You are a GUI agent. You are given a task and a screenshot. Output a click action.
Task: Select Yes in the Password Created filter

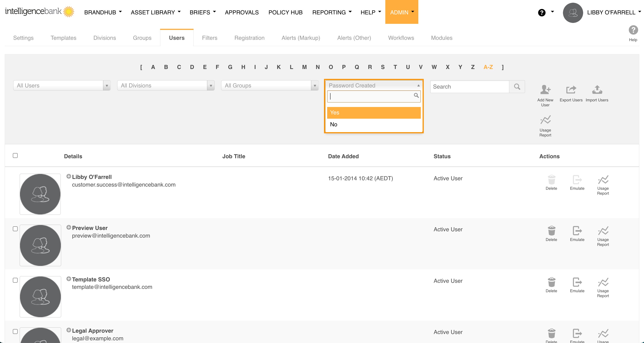click(373, 113)
